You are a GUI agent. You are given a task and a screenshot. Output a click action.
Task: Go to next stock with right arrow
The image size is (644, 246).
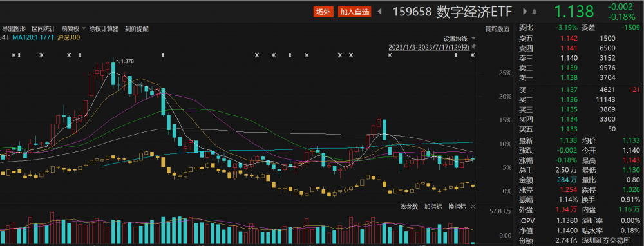(x=525, y=12)
